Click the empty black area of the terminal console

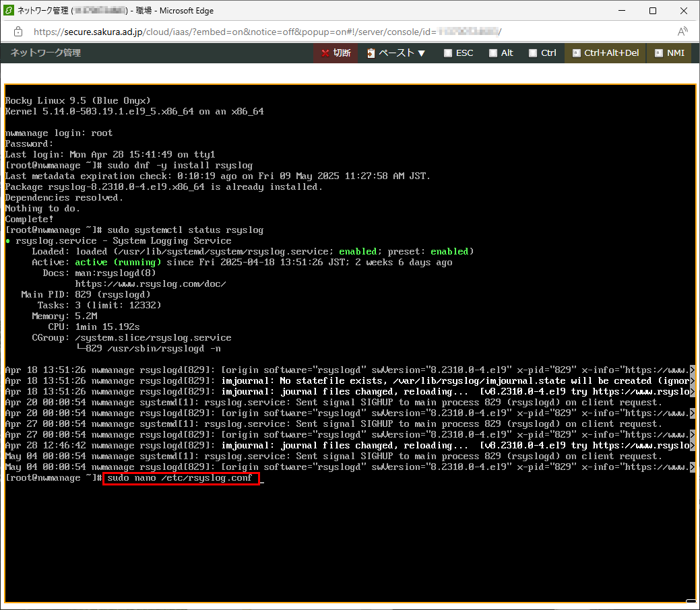[x=350, y=542]
